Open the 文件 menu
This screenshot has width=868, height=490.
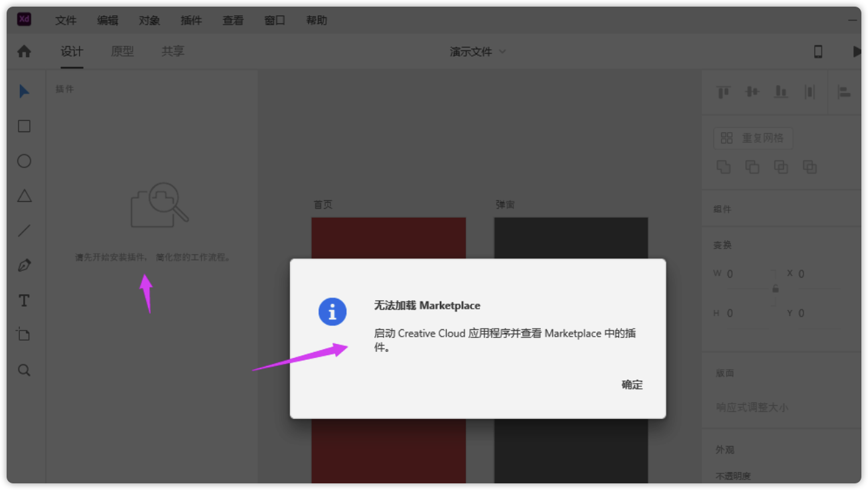[66, 21]
